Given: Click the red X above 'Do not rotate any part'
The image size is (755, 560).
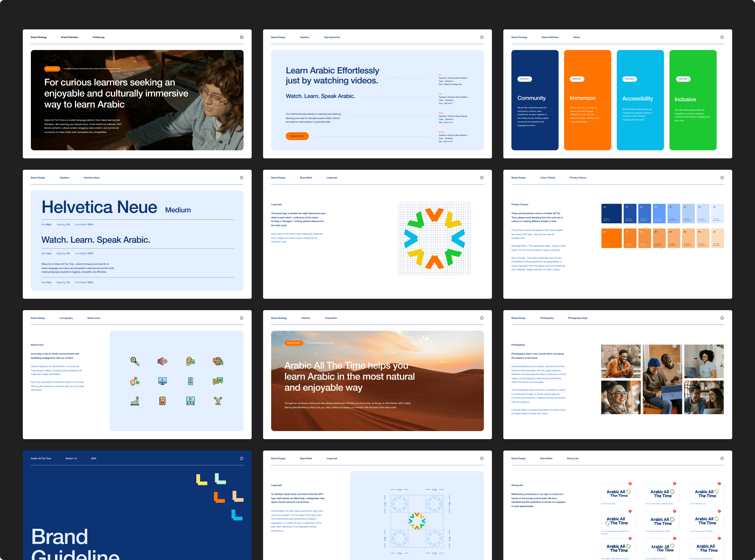Looking at the screenshot, I should tap(719, 511).
